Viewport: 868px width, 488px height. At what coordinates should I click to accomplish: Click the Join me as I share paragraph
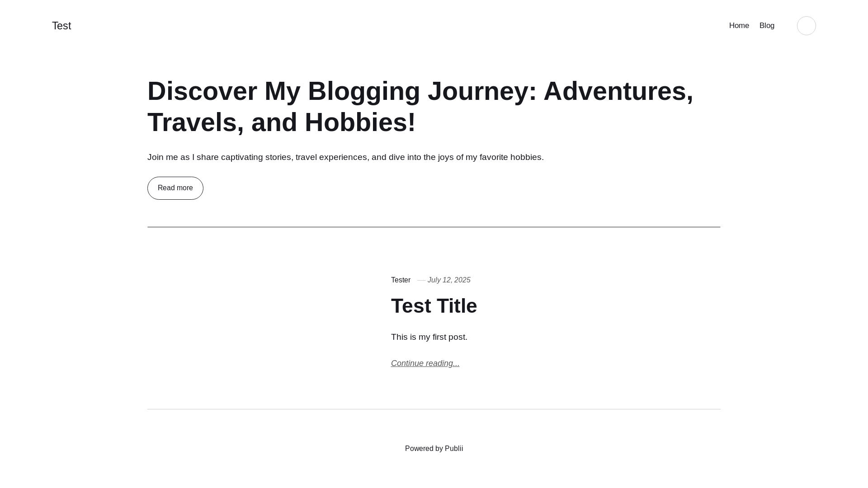pyautogui.click(x=345, y=157)
